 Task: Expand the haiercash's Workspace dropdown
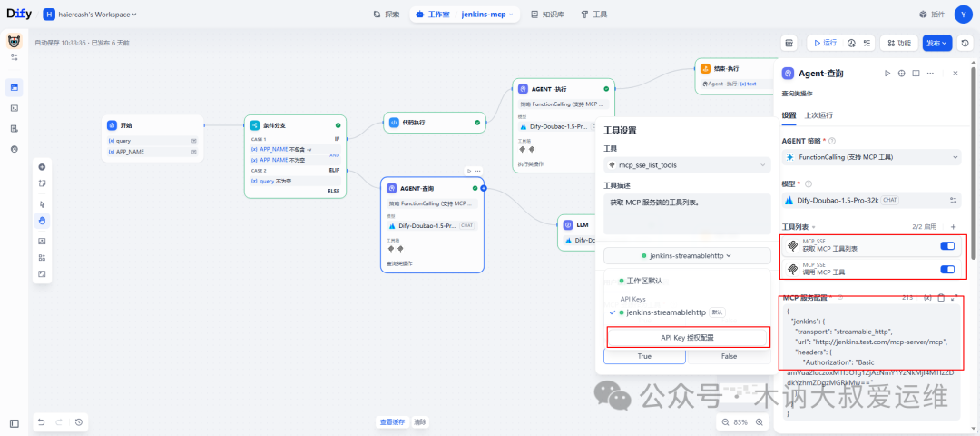[x=91, y=14]
